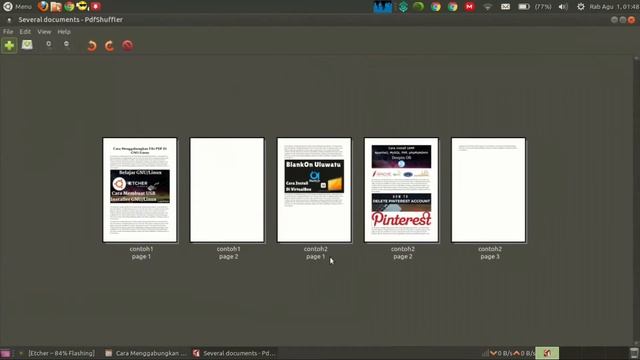
Task: Click the green diamond tray icon
Action: (403, 7)
